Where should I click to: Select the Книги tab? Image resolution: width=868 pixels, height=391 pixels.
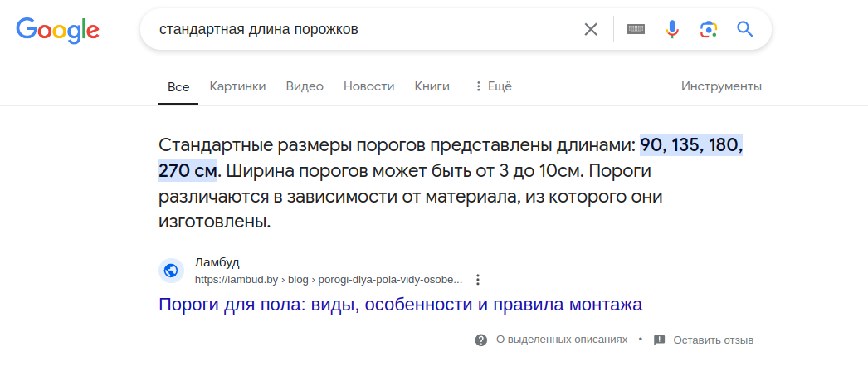tap(432, 86)
